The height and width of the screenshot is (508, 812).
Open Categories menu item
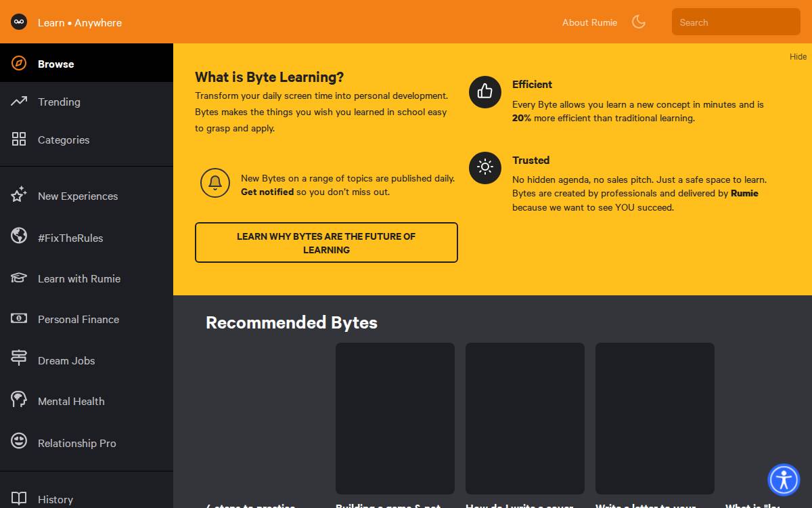click(x=87, y=140)
